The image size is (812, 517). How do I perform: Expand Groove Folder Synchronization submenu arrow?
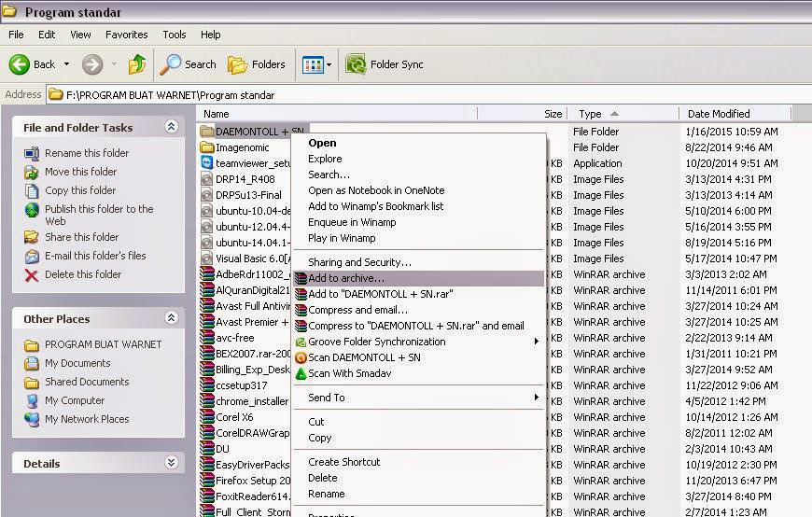point(537,342)
